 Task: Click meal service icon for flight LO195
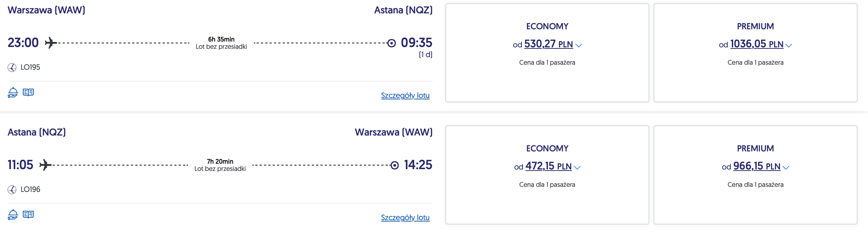[13, 93]
